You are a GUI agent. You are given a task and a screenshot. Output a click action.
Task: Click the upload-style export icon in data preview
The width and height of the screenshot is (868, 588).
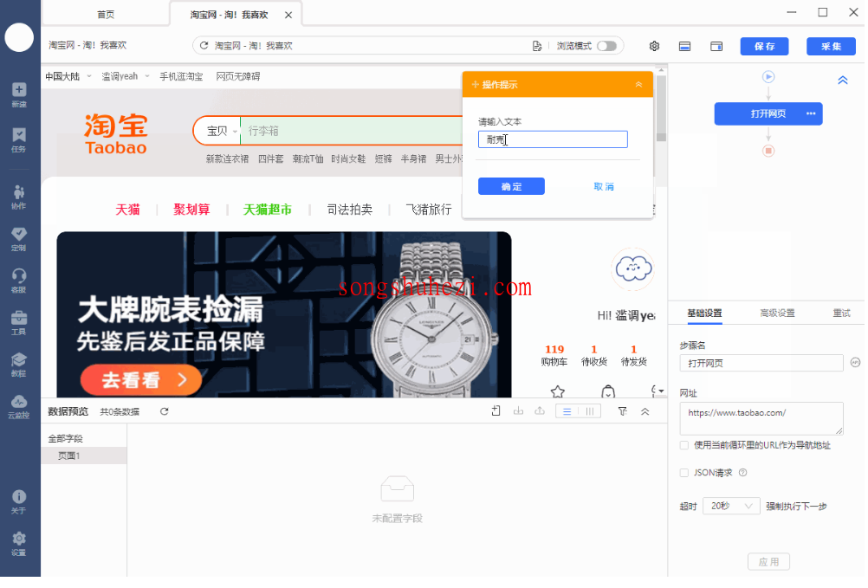pos(540,411)
